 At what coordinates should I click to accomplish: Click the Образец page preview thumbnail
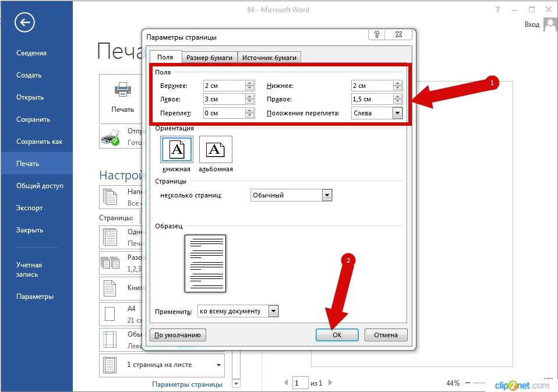(x=206, y=263)
